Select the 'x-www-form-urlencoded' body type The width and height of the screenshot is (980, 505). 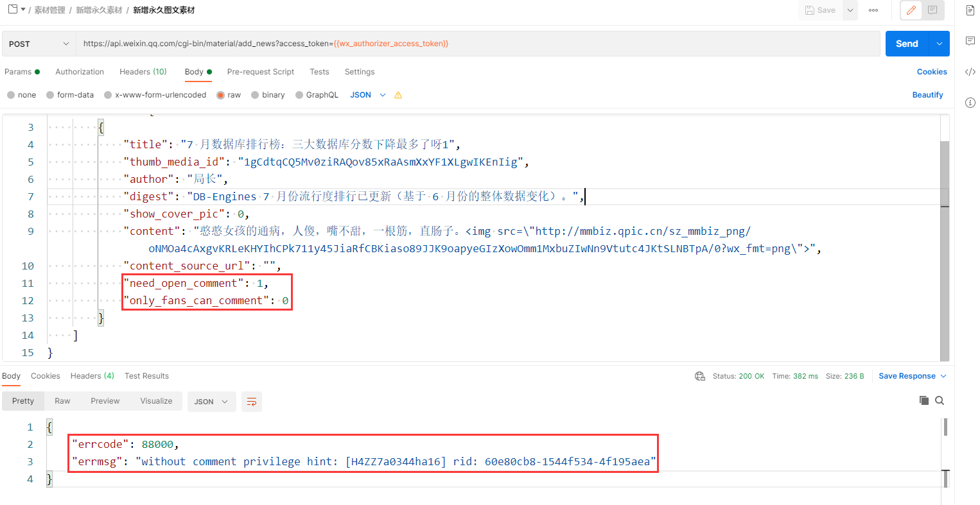[x=155, y=95]
